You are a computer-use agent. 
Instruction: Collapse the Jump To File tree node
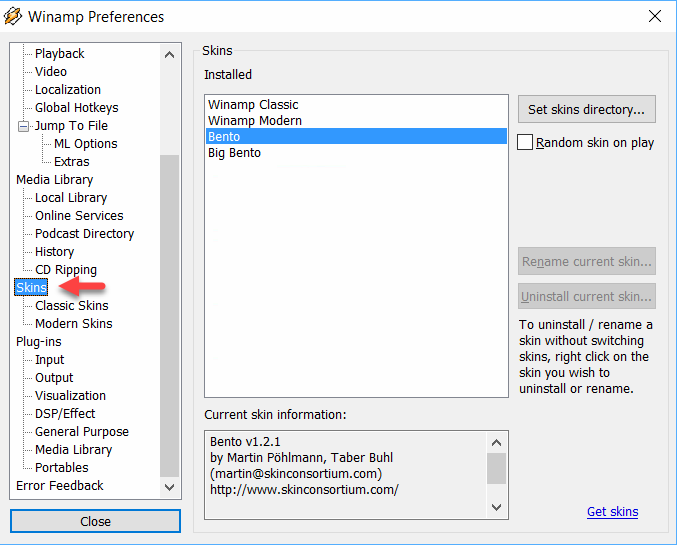click(x=23, y=126)
